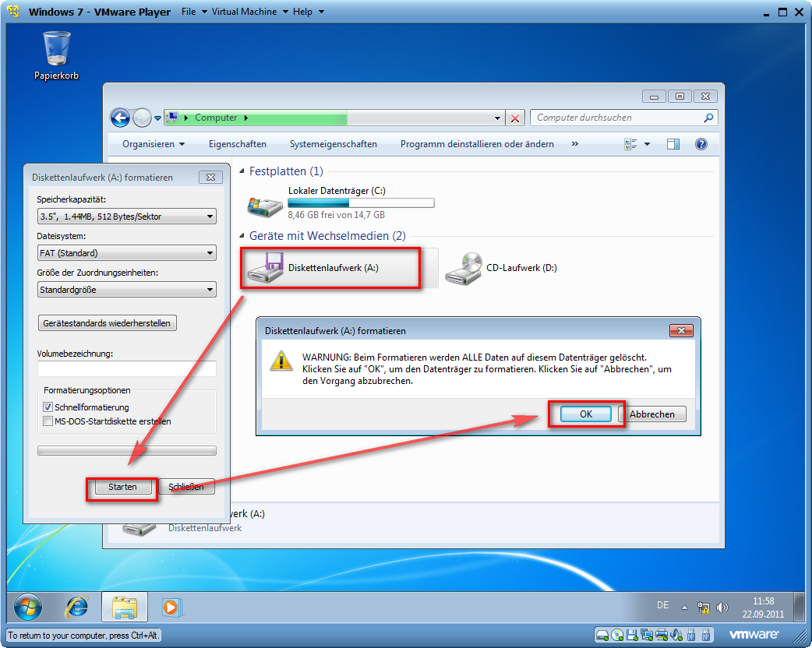812x648 pixels.
Task: Click the VMware hard disk status icon
Action: pyautogui.click(x=602, y=635)
